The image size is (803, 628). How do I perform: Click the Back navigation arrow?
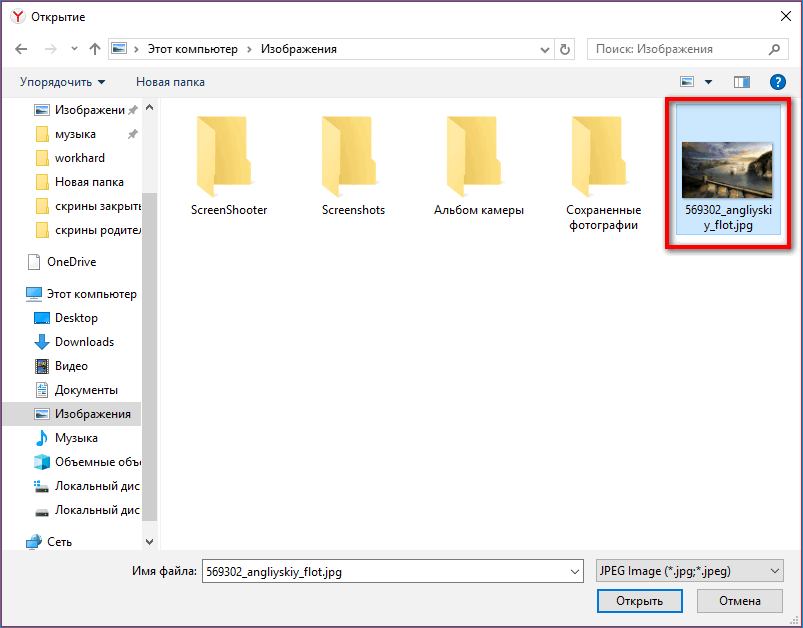20,48
